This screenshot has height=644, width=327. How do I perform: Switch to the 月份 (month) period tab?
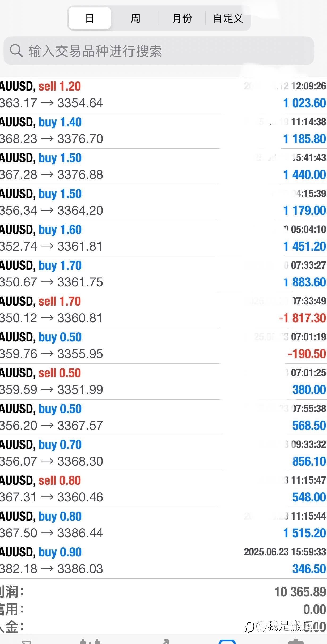(x=182, y=18)
